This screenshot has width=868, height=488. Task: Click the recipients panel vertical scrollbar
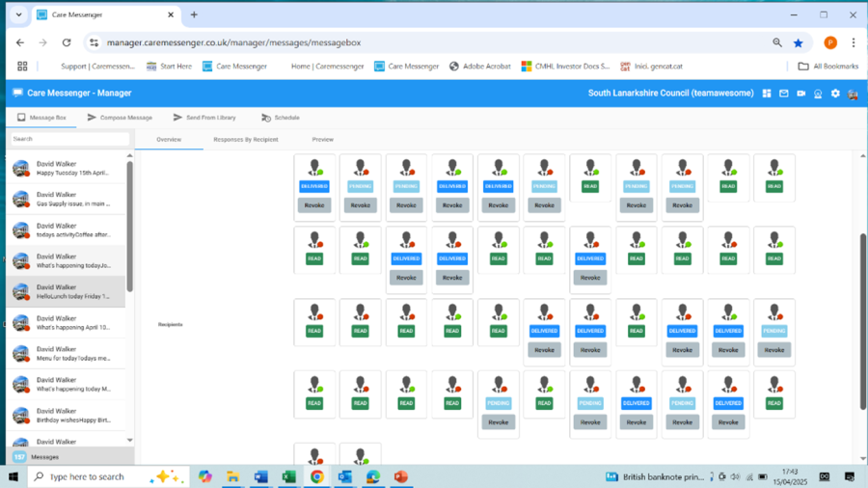(x=862, y=321)
